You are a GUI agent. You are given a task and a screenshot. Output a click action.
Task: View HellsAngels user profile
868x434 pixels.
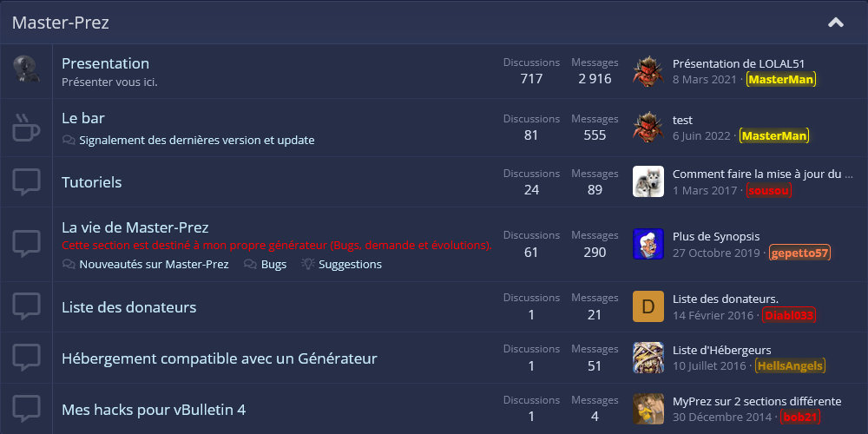click(790, 365)
